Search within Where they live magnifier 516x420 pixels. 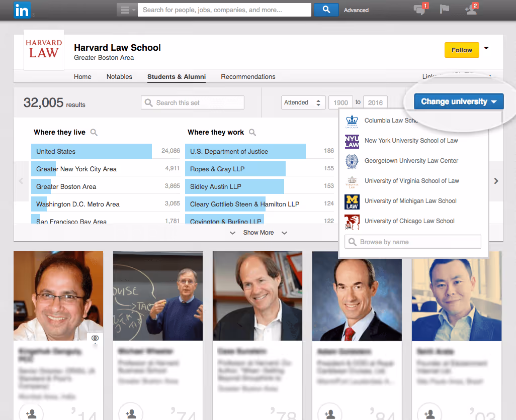coord(94,133)
